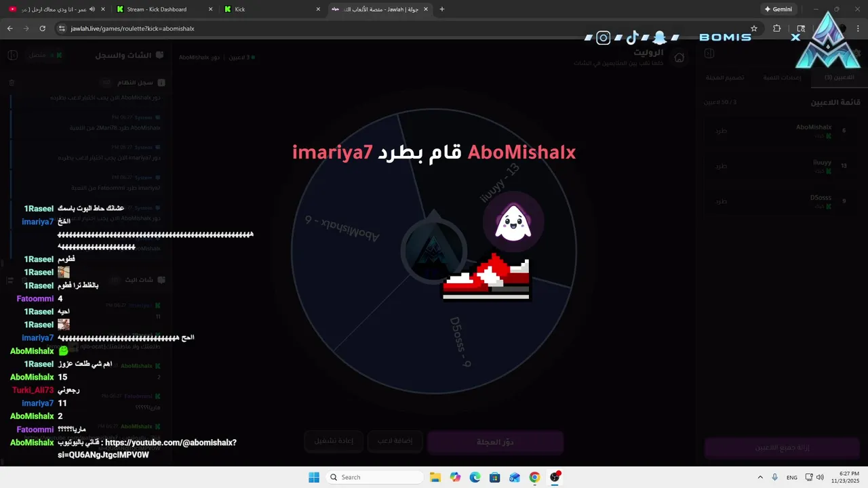Go back in Chrome
The width and height of the screenshot is (868, 488).
[9, 28]
